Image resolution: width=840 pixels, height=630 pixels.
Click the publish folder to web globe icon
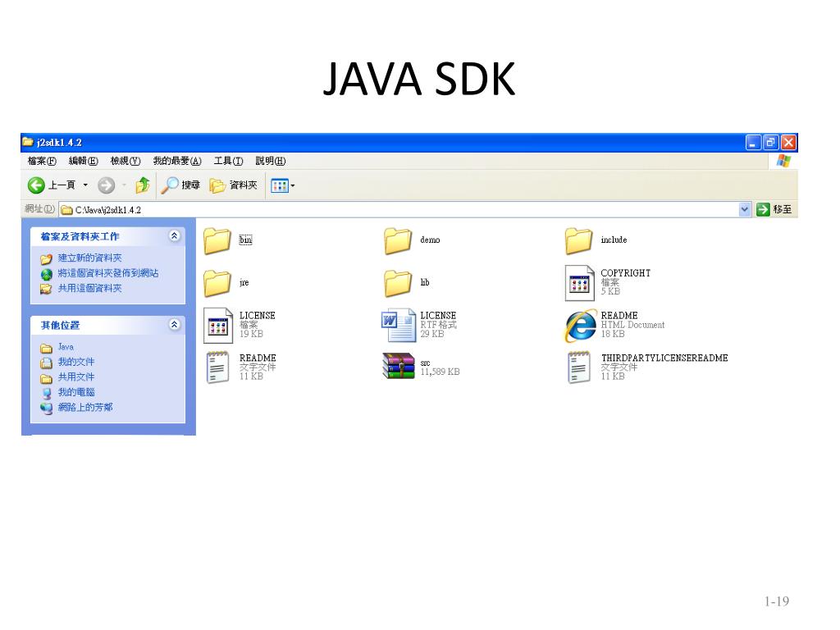click(x=46, y=274)
